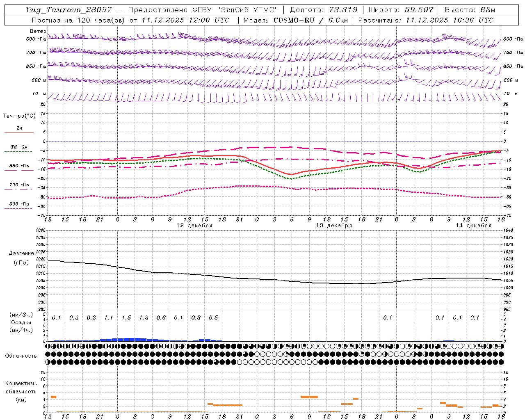
Task: Click the precipitation value '0.6'
Action: coord(161,318)
